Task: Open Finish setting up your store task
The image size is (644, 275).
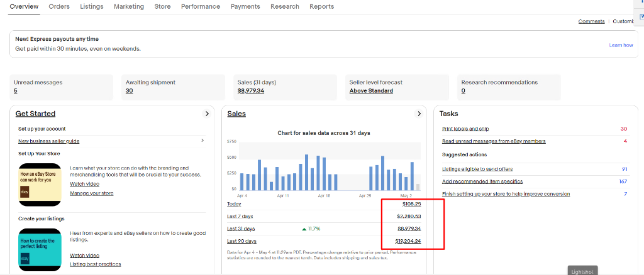Action: coord(506,194)
